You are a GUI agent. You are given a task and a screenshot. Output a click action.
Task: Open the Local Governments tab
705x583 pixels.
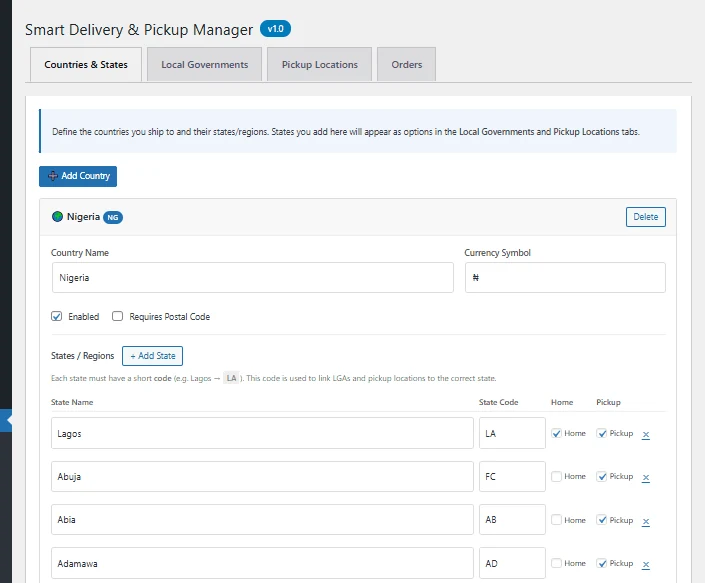(205, 64)
